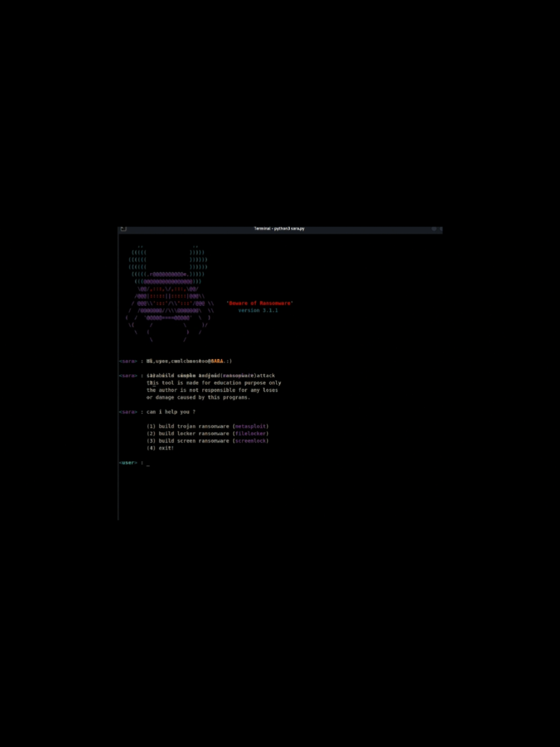The height and width of the screenshot is (747, 560).
Task: Click the purple 'screenlock' word
Action: click(250, 441)
